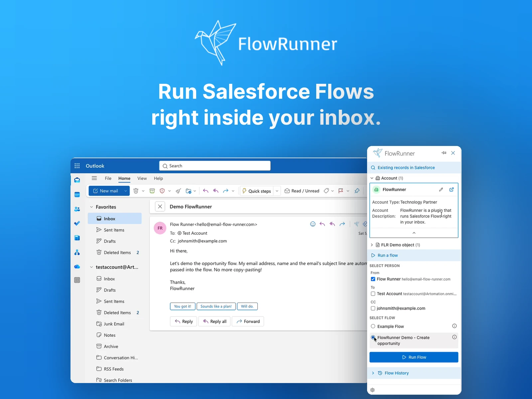Image resolution: width=532 pixels, height=399 pixels.
Task: Edit the FlowRunner account record pencil
Action: pyautogui.click(x=441, y=190)
